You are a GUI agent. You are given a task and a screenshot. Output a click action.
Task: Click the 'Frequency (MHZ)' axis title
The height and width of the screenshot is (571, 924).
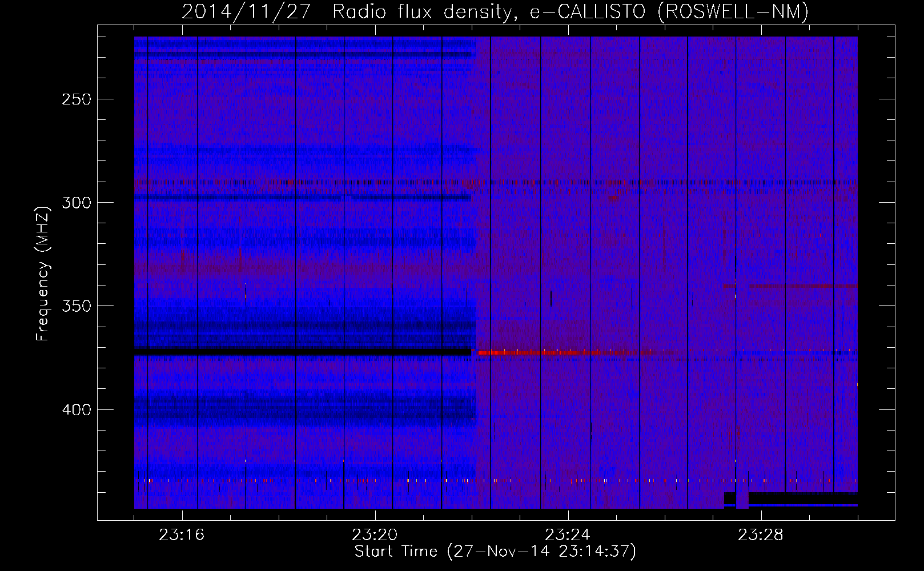tap(43, 274)
